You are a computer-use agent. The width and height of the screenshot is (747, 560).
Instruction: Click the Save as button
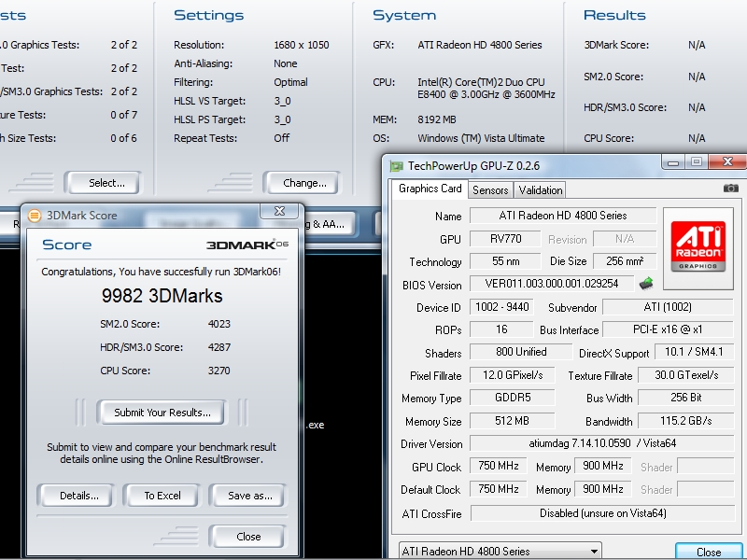point(247,496)
